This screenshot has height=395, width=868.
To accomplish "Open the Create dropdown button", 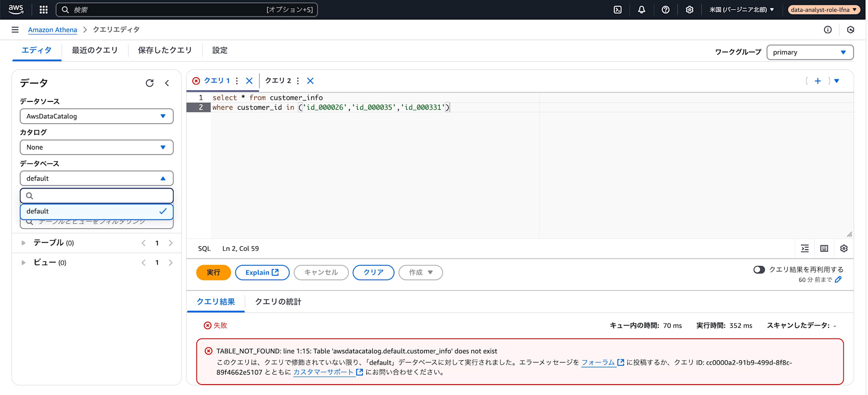I will pos(421,272).
